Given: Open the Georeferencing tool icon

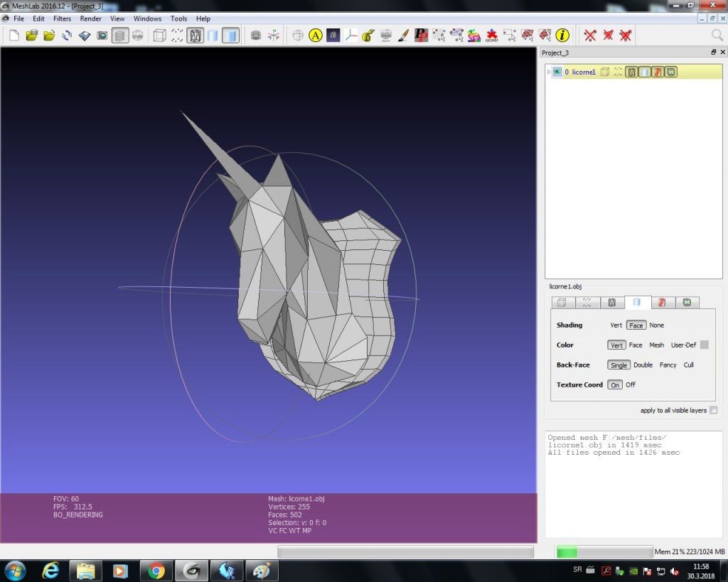Looking at the screenshot, I should click(491, 35).
